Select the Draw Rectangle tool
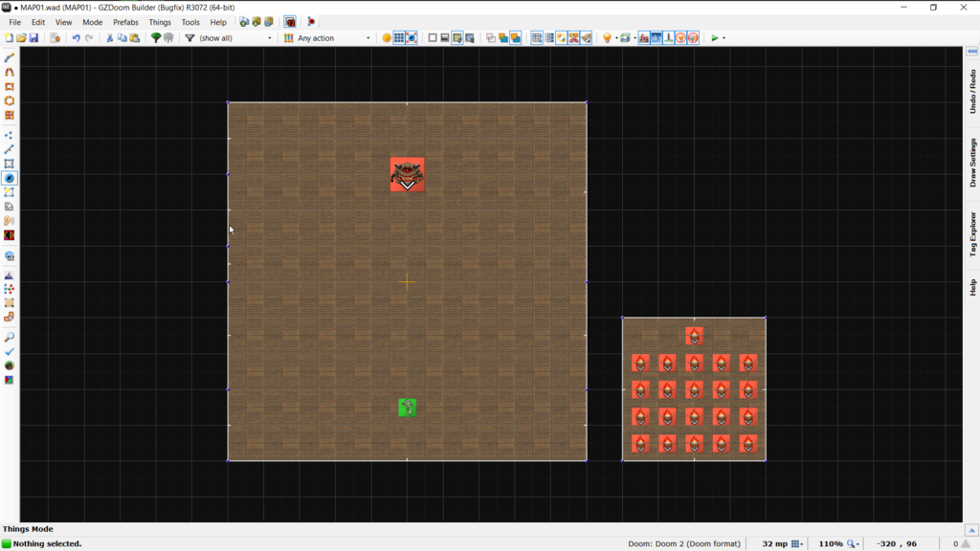This screenshot has width=980, height=551. pos(10,87)
